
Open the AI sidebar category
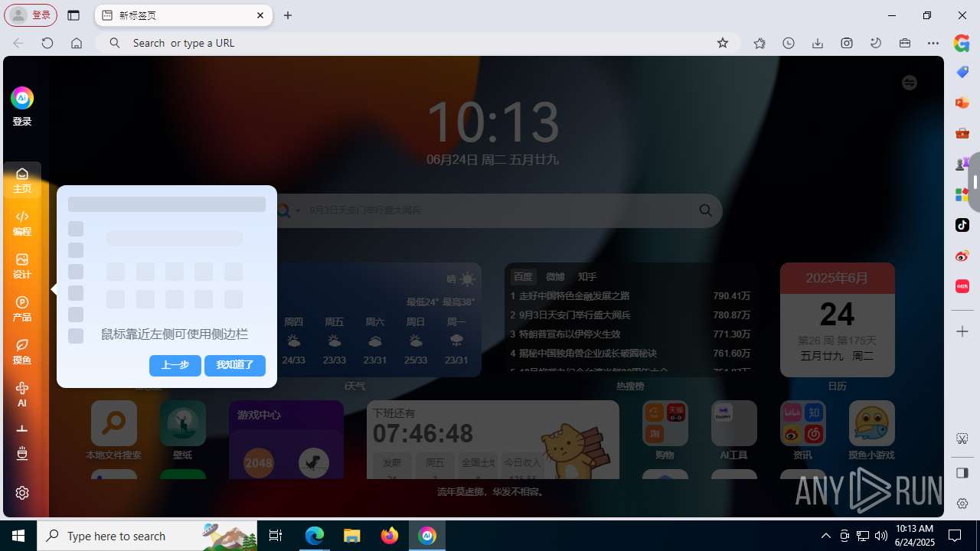22,395
